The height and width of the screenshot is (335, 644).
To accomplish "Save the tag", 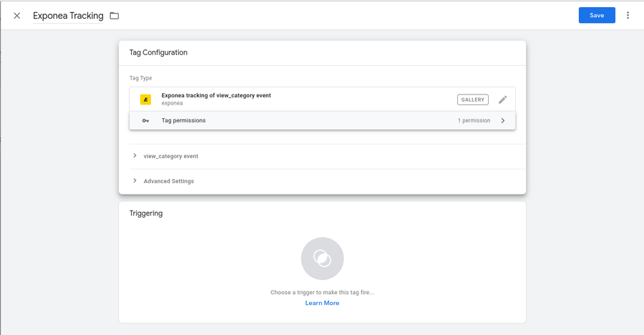I will [596, 15].
